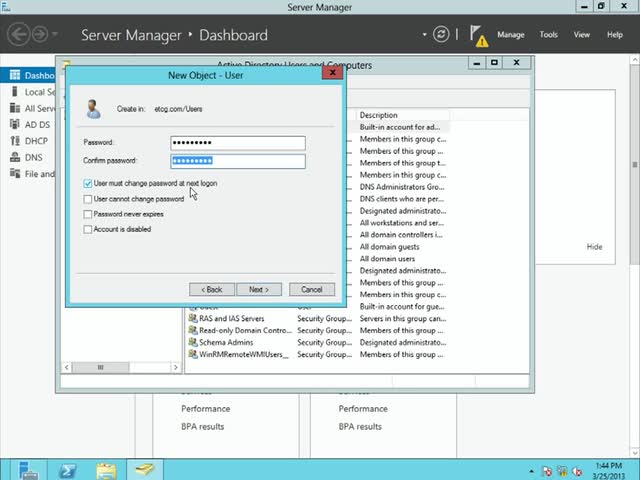640x480 pixels.
Task: Select Dashboard in Server Manager sidebar
Action: click(x=28, y=76)
